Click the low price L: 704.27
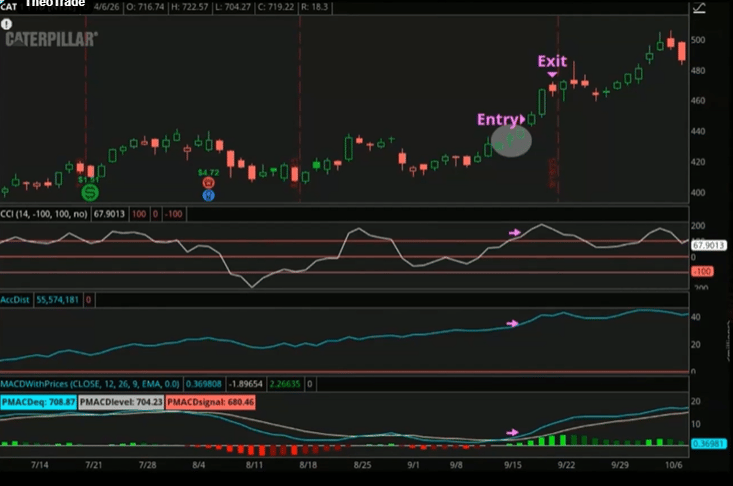Viewport: 733px width, 486px height. point(232,7)
